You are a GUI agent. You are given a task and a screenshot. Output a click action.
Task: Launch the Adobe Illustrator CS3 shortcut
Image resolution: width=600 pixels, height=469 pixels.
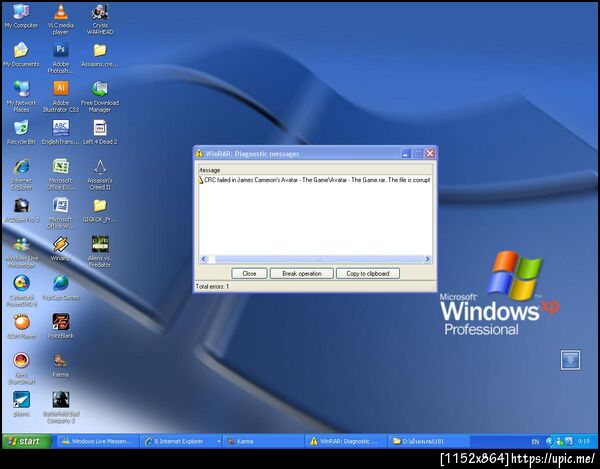coord(60,96)
